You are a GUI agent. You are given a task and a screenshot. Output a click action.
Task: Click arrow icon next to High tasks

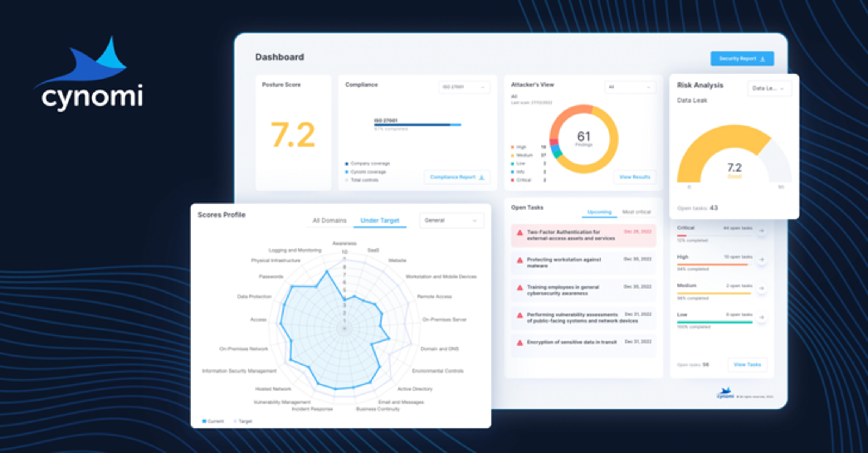click(x=761, y=260)
